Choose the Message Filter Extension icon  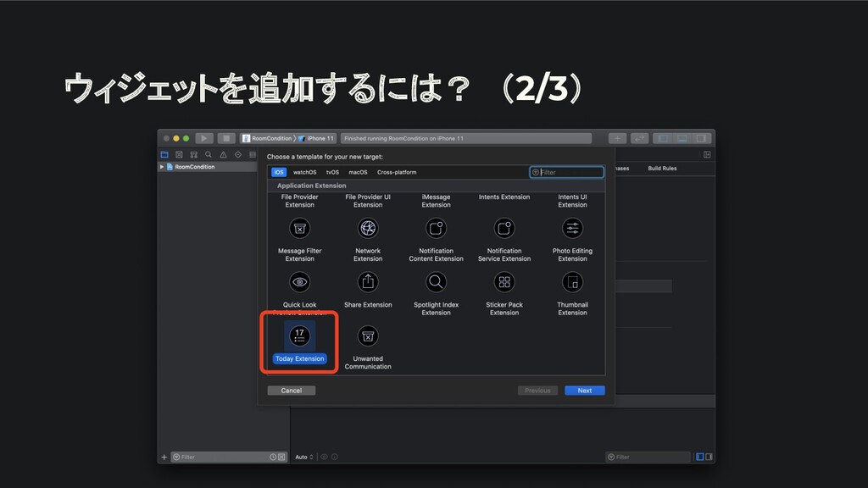299,228
